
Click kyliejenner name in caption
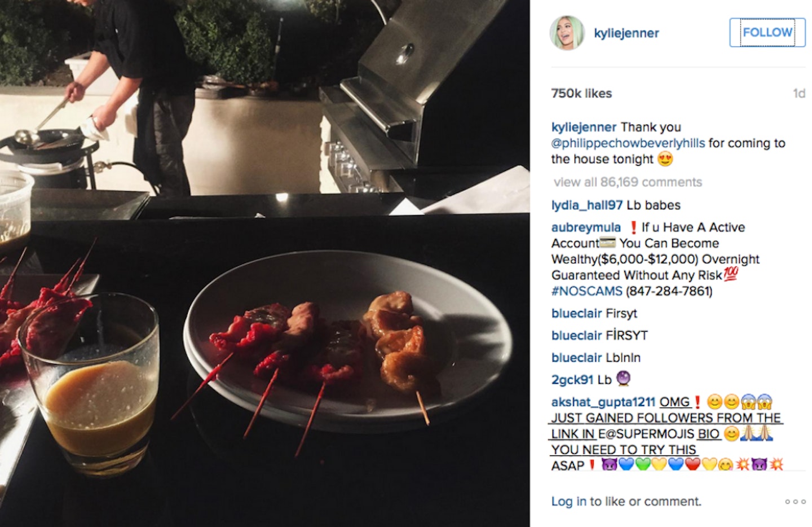pyautogui.click(x=584, y=128)
